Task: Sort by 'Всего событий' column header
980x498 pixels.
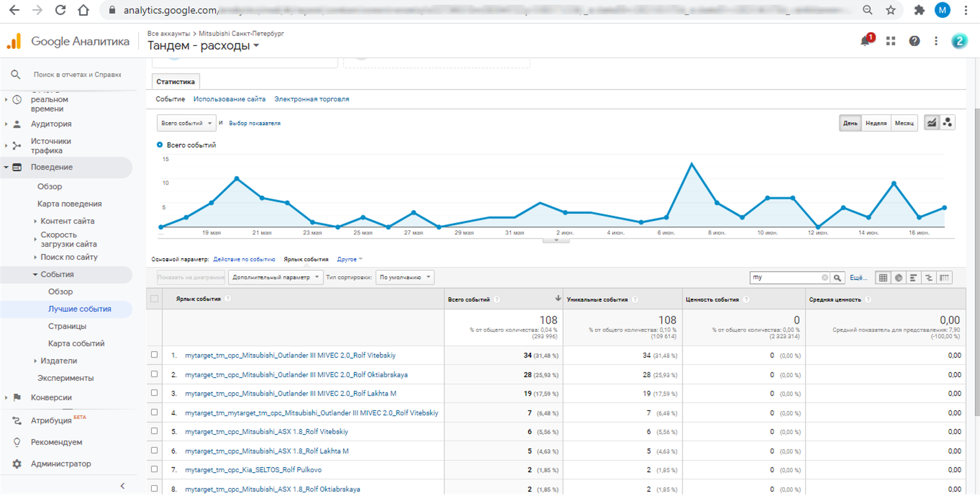Action: click(x=469, y=299)
